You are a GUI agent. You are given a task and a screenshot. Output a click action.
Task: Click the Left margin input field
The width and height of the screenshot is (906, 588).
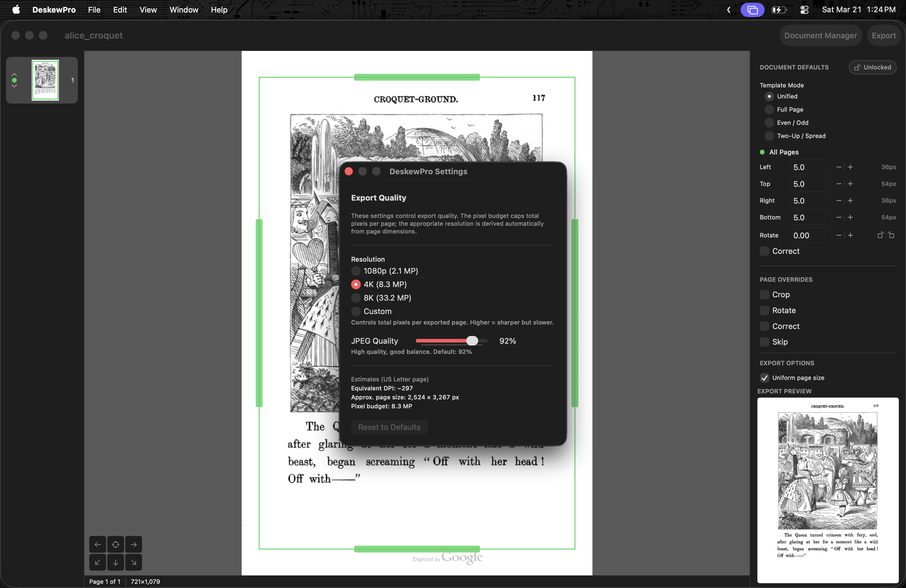(810, 167)
